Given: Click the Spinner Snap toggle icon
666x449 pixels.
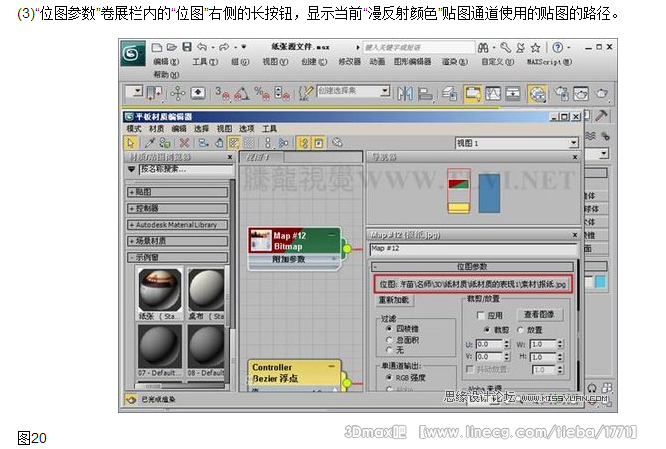Looking at the screenshot, I should [282, 93].
